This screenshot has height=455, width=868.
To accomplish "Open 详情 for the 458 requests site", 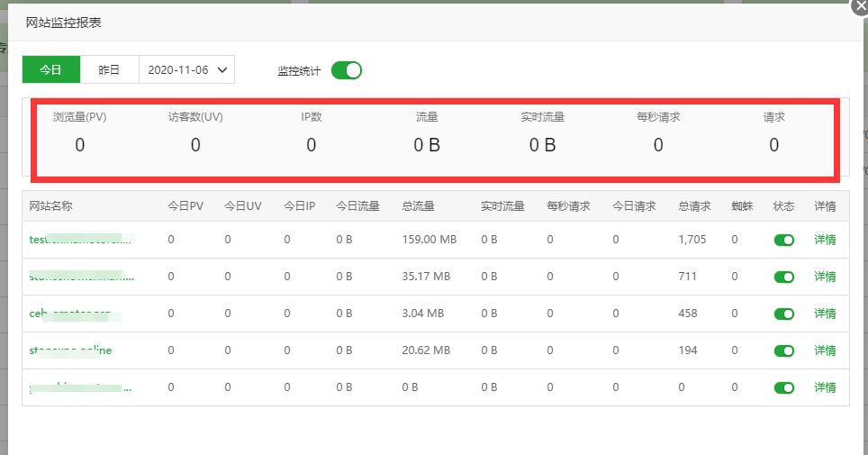I will pos(825,314).
